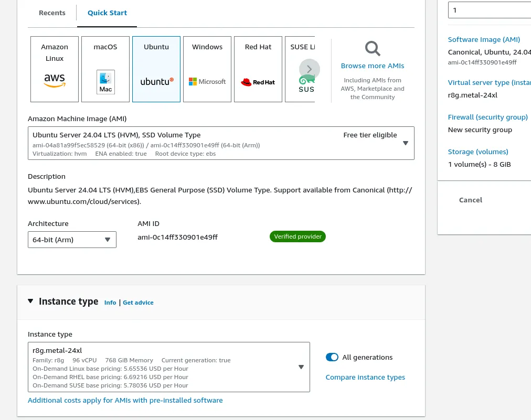Choose the Microsoft Windows icon

pos(207,82)
